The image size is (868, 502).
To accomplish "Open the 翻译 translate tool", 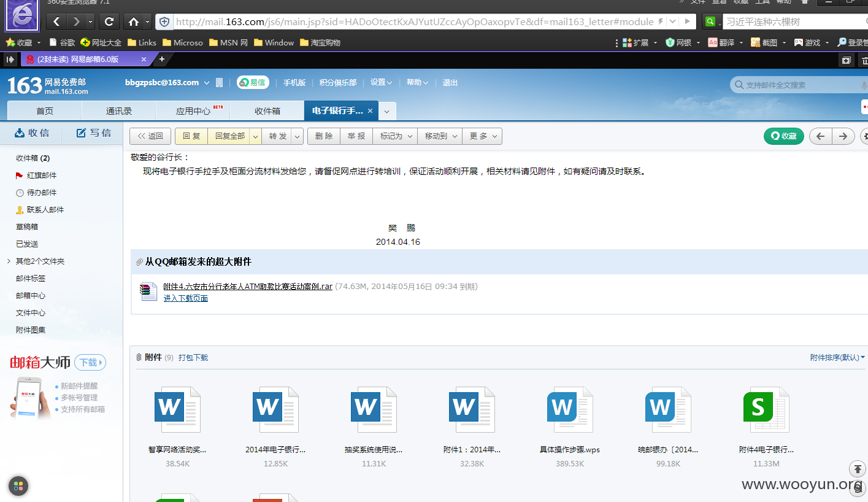I will coord(721,43).
